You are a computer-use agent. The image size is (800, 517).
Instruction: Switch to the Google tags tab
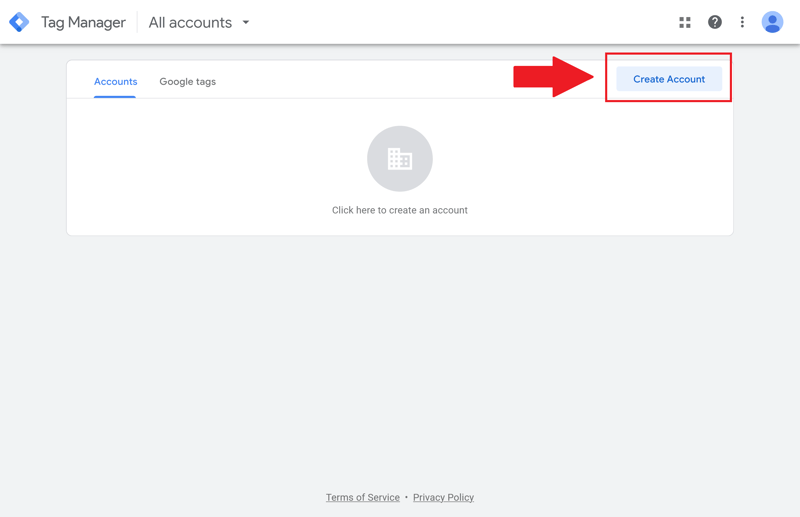tap(187, 81)
